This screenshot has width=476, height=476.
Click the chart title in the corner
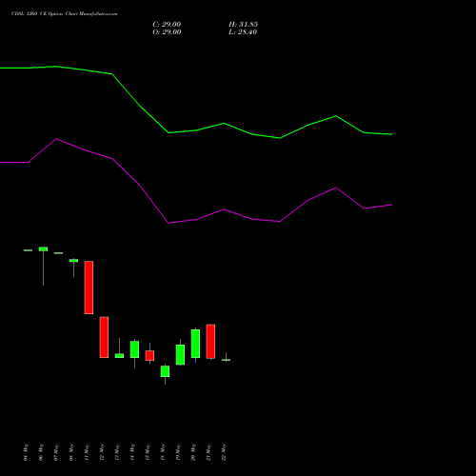coord(65,14)
